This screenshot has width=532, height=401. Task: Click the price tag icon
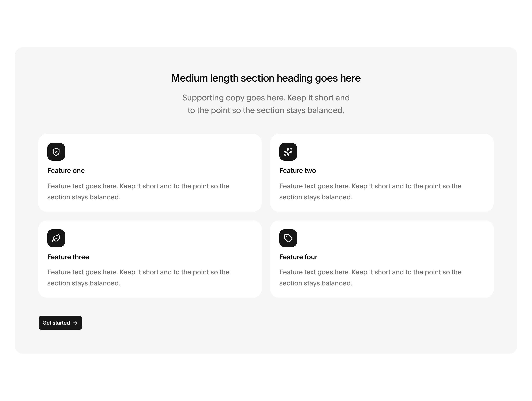pos(288,238)
